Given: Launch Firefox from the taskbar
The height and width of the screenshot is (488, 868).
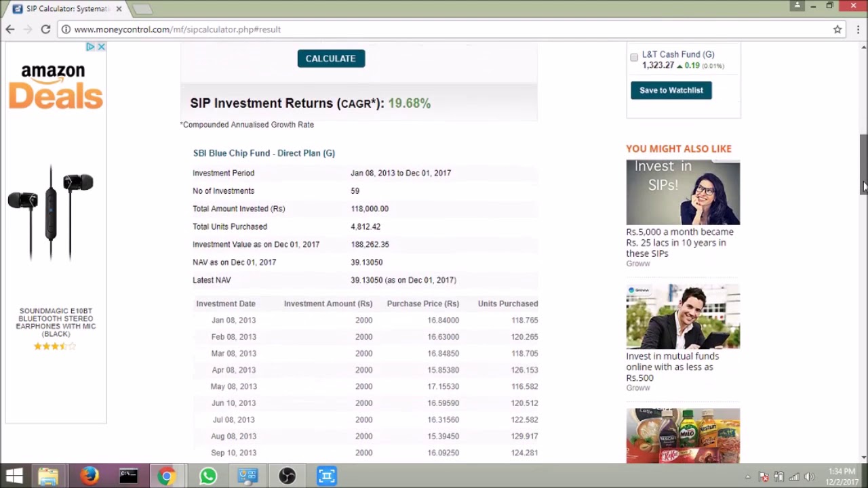Looking at the screenshot, I should tap(89, 476).
